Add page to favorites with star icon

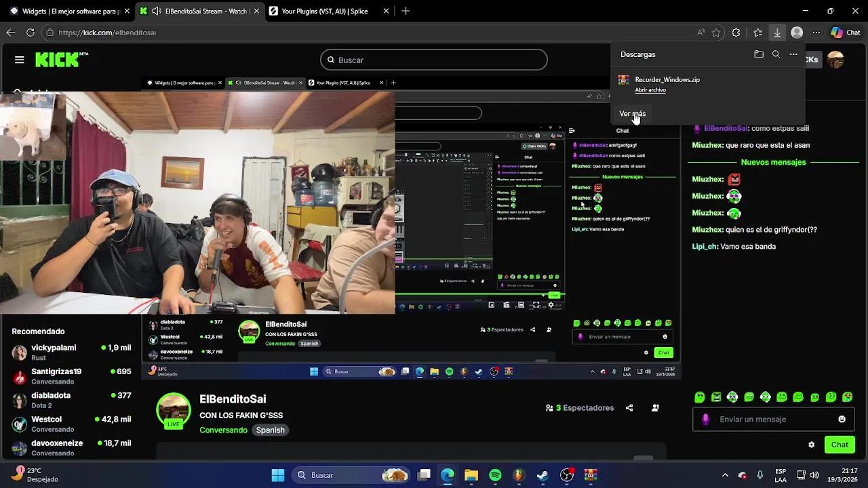[716, 33]
